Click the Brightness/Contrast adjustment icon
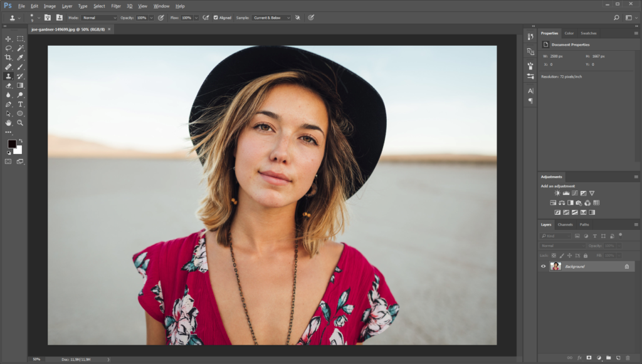642x364 pixels. pos(557,193)
